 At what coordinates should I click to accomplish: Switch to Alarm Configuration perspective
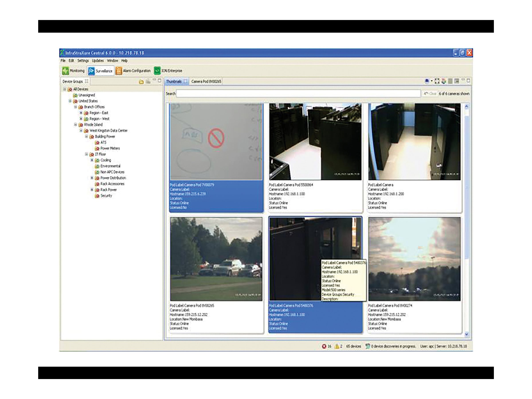(x=133, y=71)
